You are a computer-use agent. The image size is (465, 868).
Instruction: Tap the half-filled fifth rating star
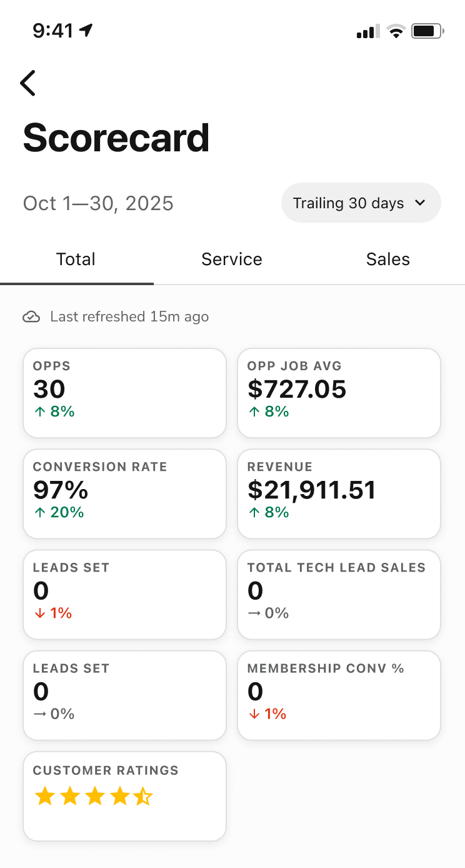click(x=142, y=797)
